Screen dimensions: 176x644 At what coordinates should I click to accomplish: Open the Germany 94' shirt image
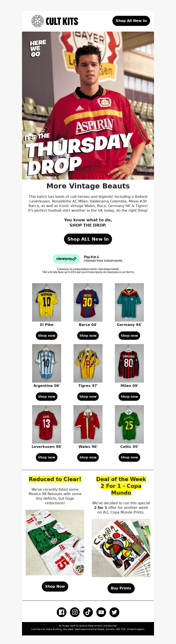pyautogui.click(x=129, y=302)
